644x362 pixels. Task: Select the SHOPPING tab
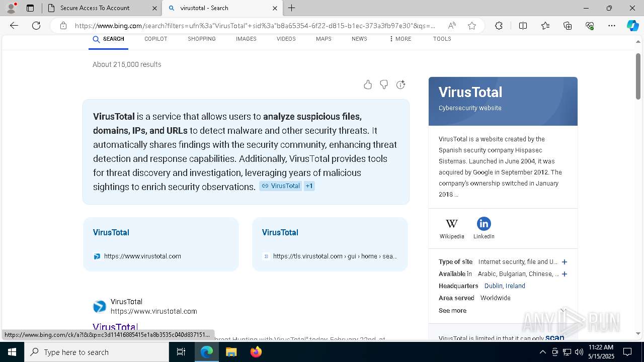(x=202, y=39)
